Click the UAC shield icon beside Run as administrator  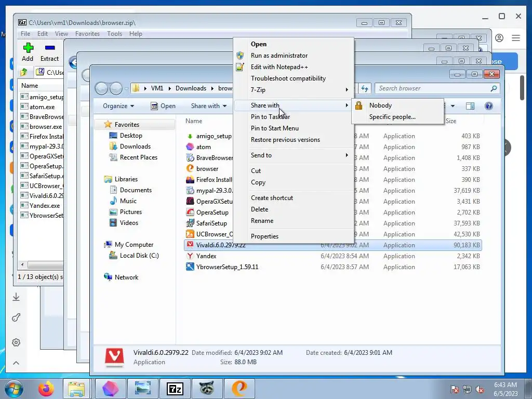coord(240,55)
